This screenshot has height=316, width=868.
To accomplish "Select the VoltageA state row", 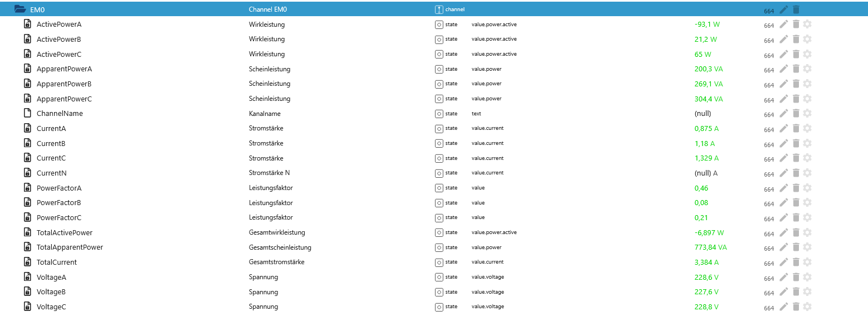I will point(51,277).
